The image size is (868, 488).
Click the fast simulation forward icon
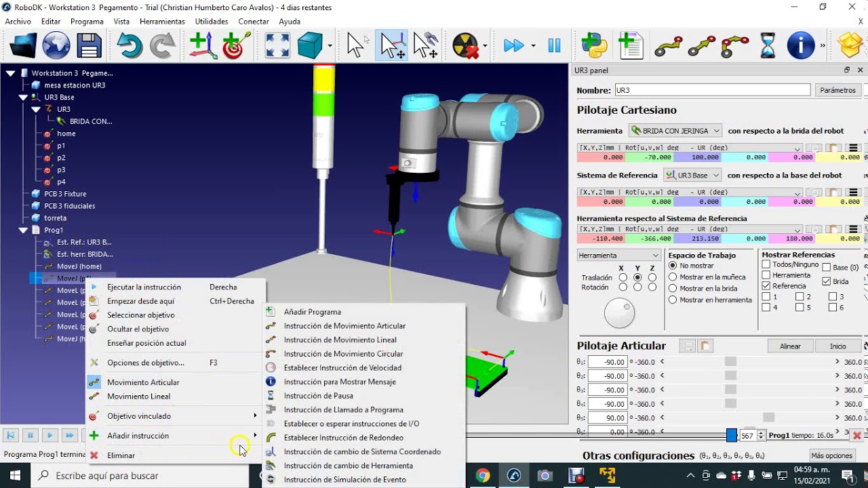click(x=513, y=46)
